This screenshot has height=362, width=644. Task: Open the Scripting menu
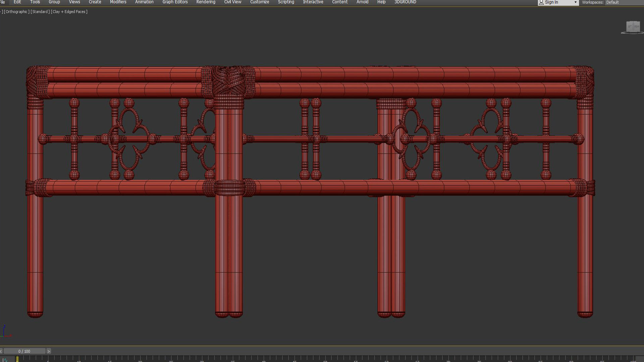(286, 2)
